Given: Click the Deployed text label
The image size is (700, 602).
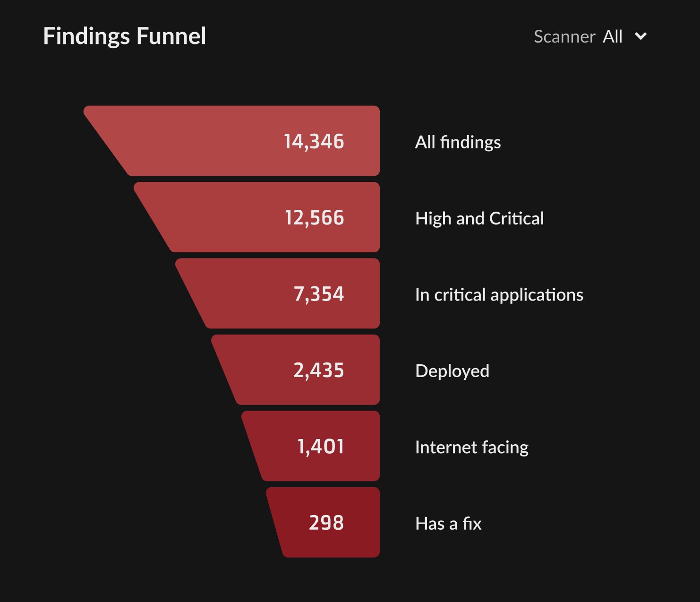Looking at the screenshot, I should click(452, 371).
